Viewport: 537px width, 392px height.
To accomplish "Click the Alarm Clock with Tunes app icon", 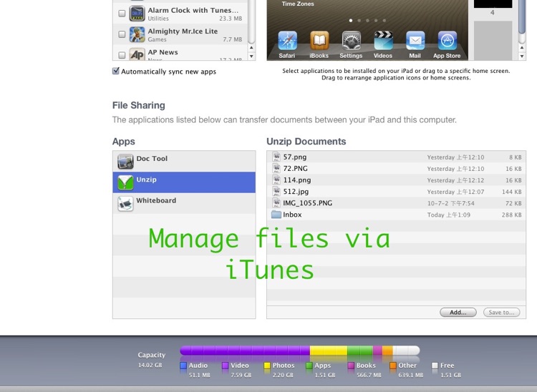I will pos(137,14).
